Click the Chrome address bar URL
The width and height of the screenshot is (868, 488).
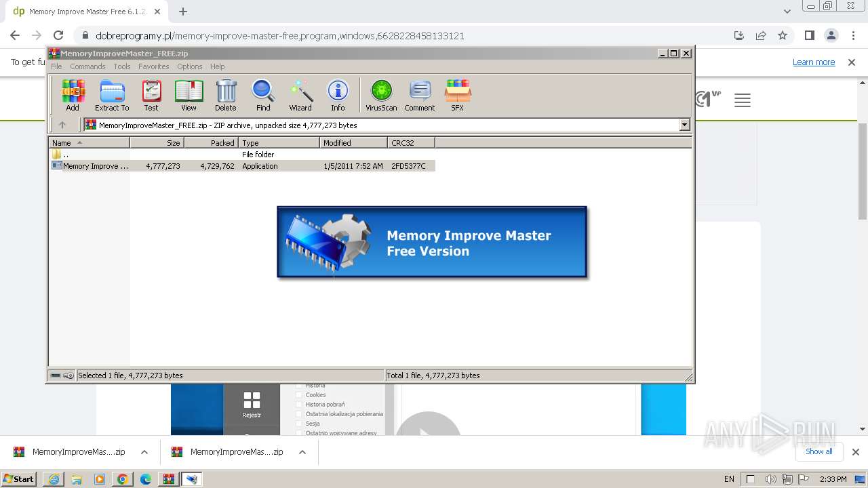[280, 36]
